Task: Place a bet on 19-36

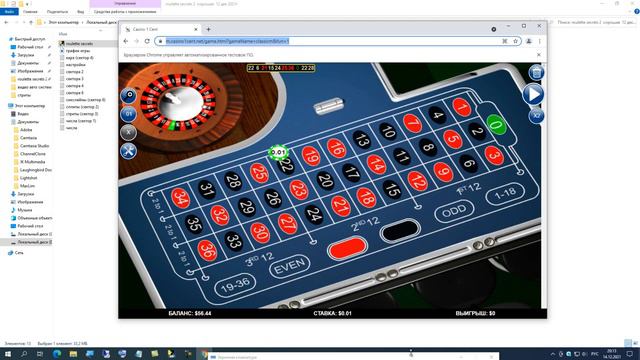Action: click(x=235, y=286)
